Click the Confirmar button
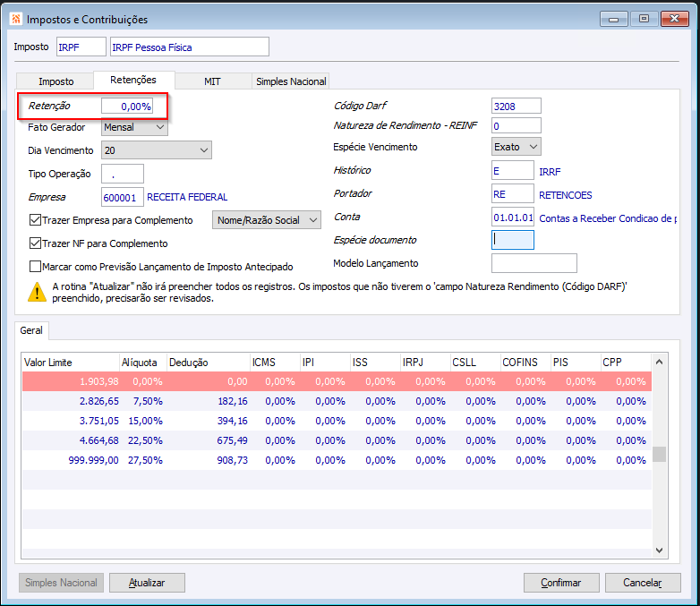700x606 pixels. click(x=561, y=583)
